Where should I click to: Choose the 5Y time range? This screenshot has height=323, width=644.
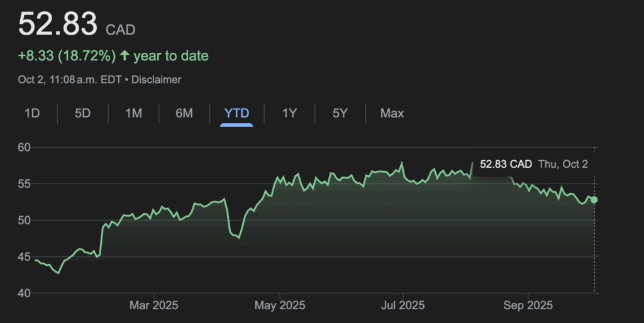340,113
